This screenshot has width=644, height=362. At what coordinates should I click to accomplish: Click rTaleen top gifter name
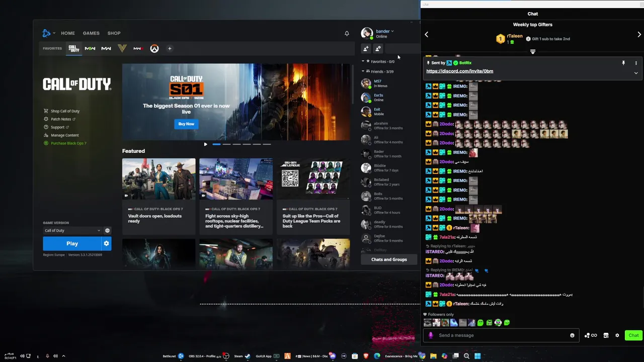click(x=515, y=36)
